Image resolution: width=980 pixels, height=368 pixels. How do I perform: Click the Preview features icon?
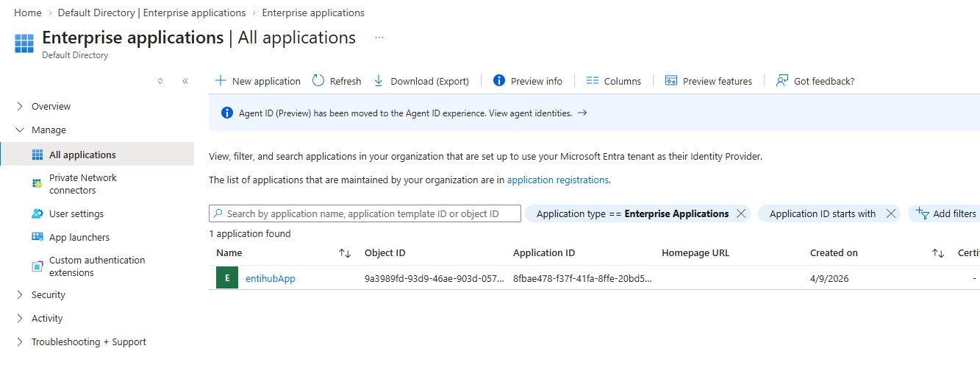point(670,81)
